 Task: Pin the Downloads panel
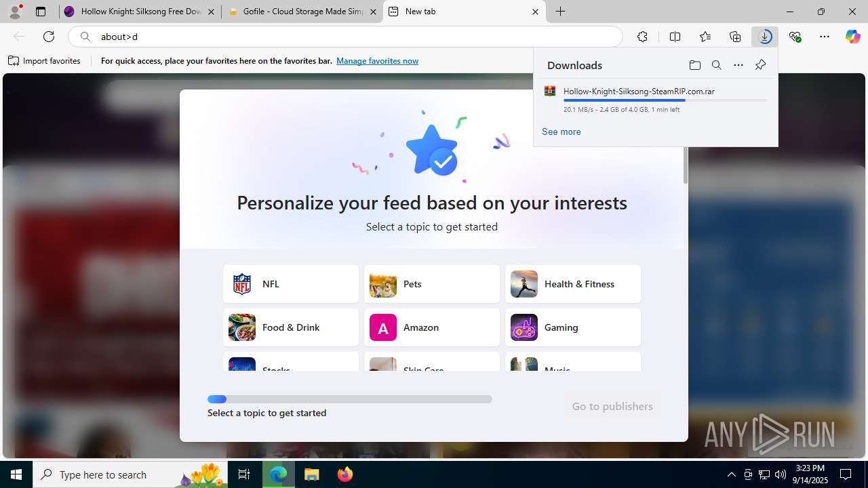760,65
